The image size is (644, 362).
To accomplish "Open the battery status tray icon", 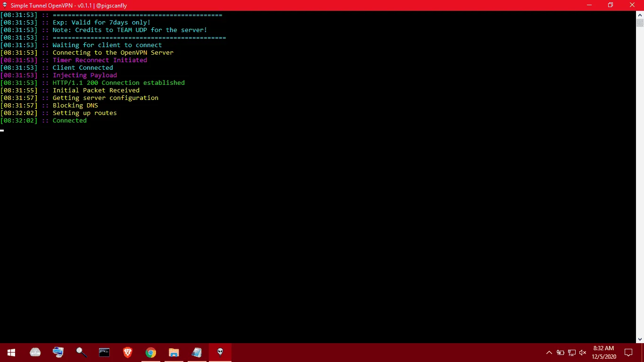I will (561, 352).
